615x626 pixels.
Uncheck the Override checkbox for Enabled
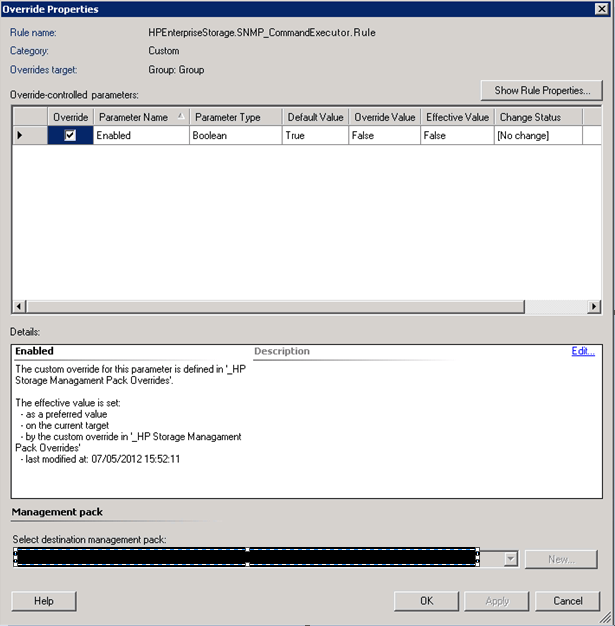point(70,136)
